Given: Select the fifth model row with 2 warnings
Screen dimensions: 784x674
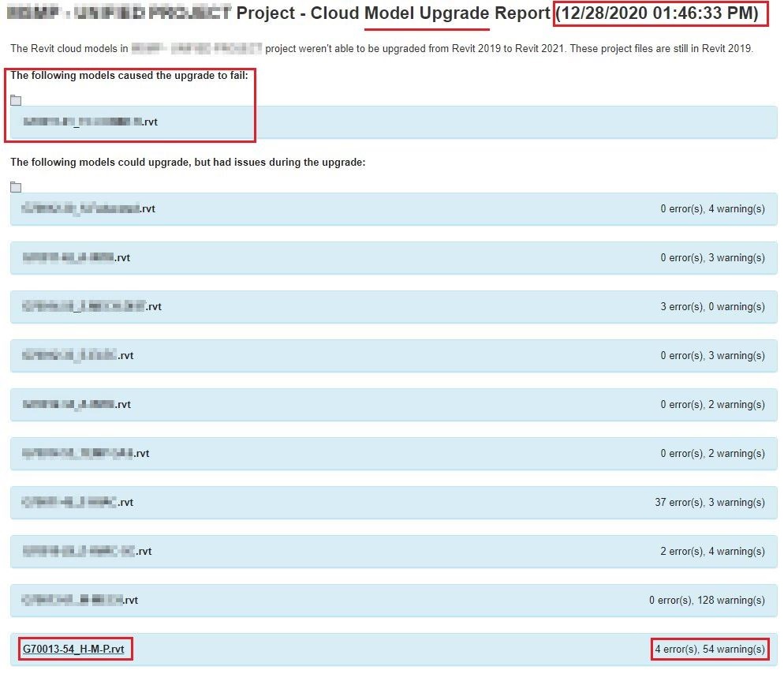Looking at the screenshot, I should click(392, 404).
